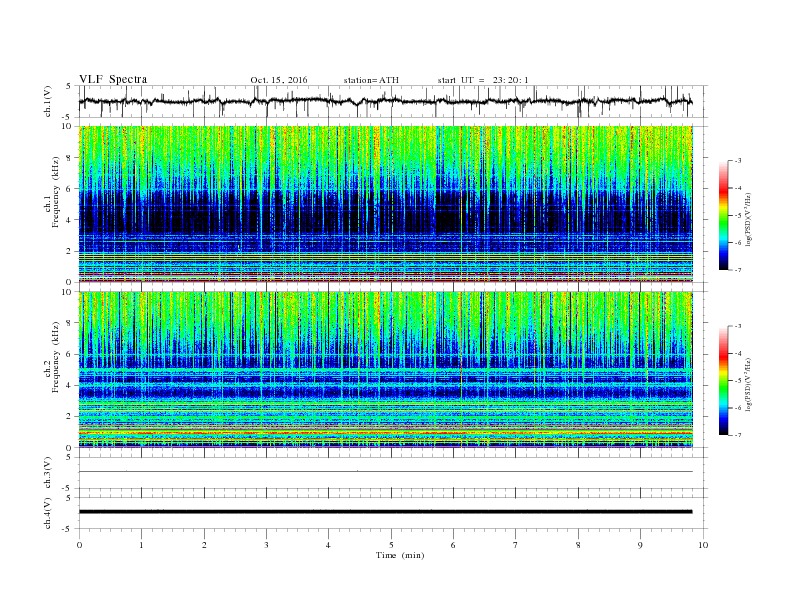This screenshot has height=612, width=792.
Task: Click time axis tick label '7'
Action: [x=516, y=545]
